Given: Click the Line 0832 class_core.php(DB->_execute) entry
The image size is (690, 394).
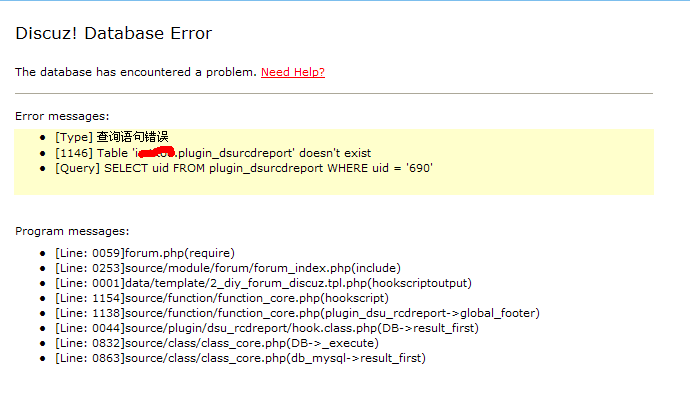Looking at the screenshot, I should point(217,343).
